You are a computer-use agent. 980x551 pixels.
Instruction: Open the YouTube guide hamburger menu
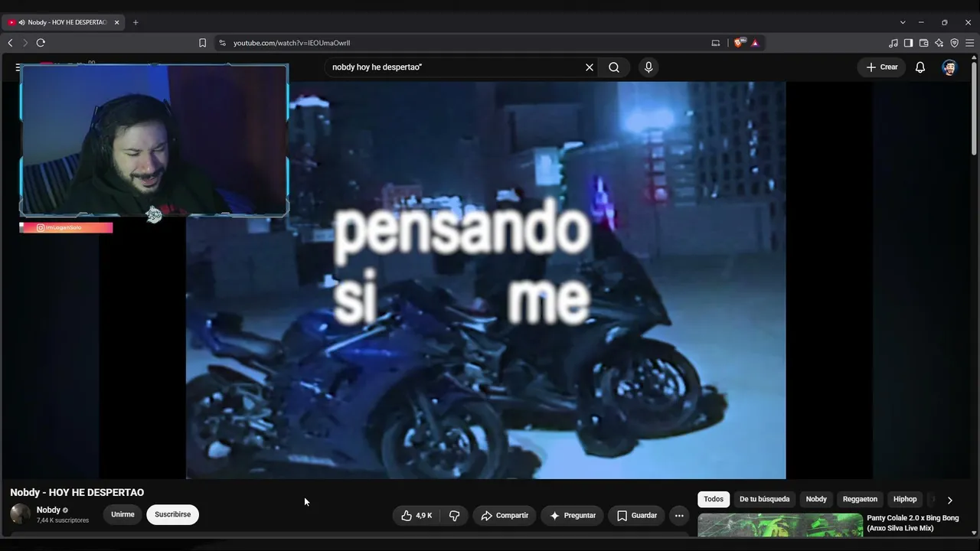pyautogui.click(x=18, y=67)
